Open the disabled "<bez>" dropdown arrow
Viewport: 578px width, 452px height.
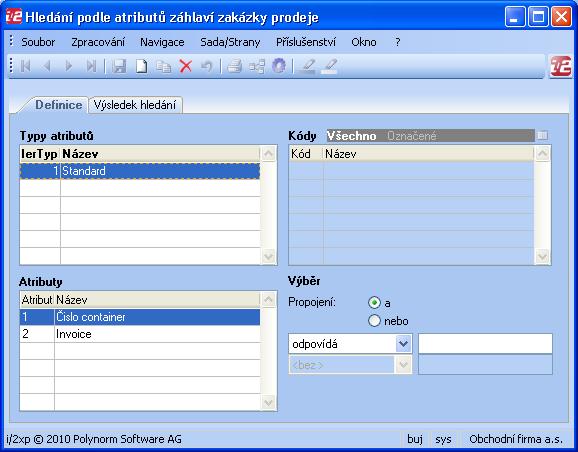click(x=403, y=365)
